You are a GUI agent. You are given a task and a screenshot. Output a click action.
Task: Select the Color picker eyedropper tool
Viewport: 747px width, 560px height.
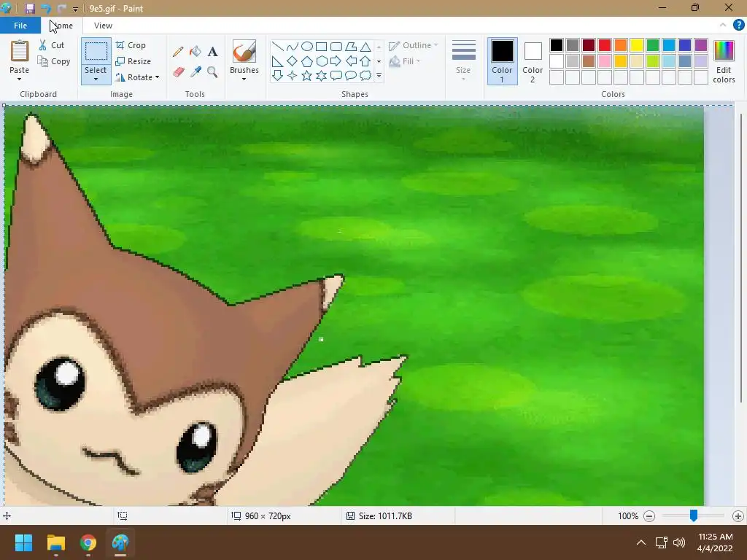196,72
